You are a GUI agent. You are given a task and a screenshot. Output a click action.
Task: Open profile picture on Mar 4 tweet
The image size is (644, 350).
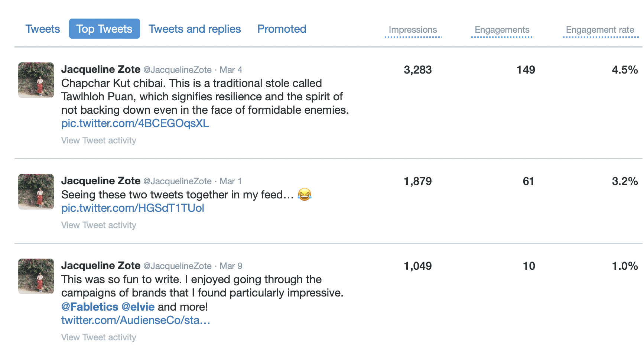coord(36,80)
